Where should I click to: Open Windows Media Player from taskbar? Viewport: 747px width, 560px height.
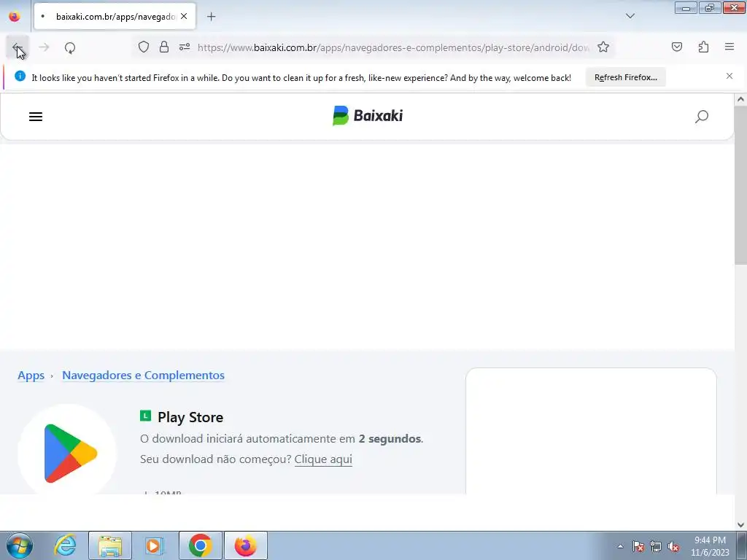pyautogui.click(x=154, y=545)
